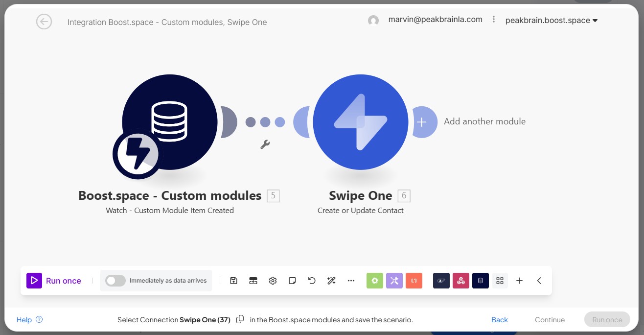Image resolution: width=644 pixels, height=335 pixels.
Task: Open the peakbrain.boost.space dropdown
Action: pos(552,21)
